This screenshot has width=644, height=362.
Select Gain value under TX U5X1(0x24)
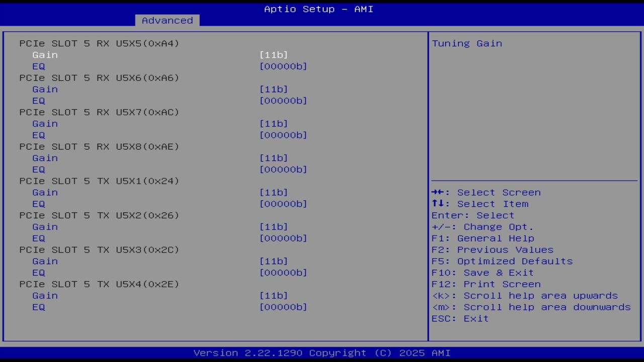(274, 193)
